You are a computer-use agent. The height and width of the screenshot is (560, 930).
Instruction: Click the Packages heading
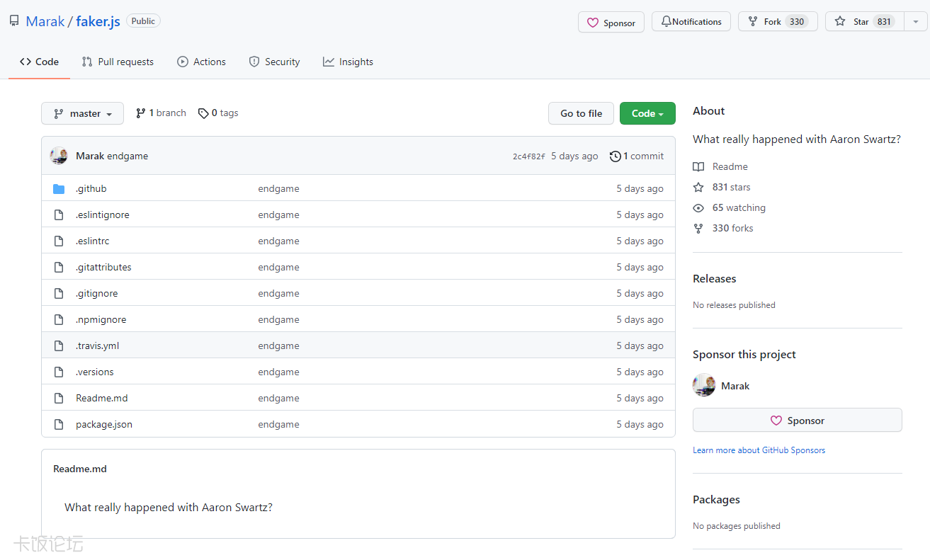716,500
